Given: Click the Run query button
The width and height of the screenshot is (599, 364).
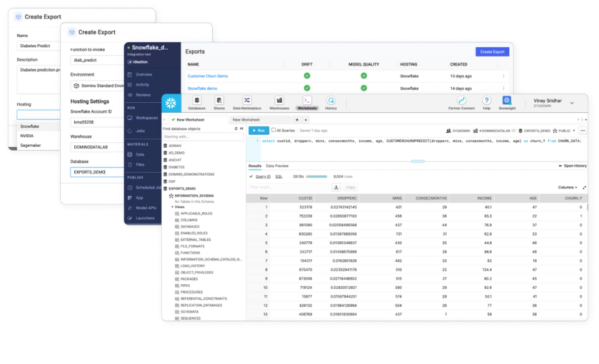Looking at the screenshot, I should click(x=258, y=130).
